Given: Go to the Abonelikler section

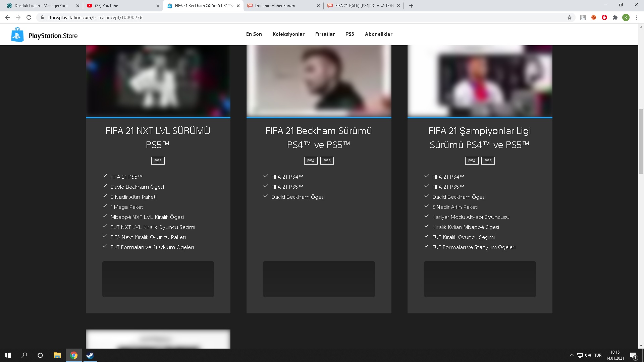Looking at the screenshot, I should [x=378, y=34].
